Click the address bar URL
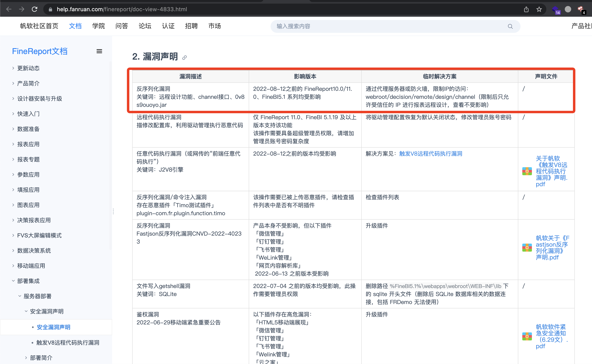Screen dimensions: 592x364 122,9
